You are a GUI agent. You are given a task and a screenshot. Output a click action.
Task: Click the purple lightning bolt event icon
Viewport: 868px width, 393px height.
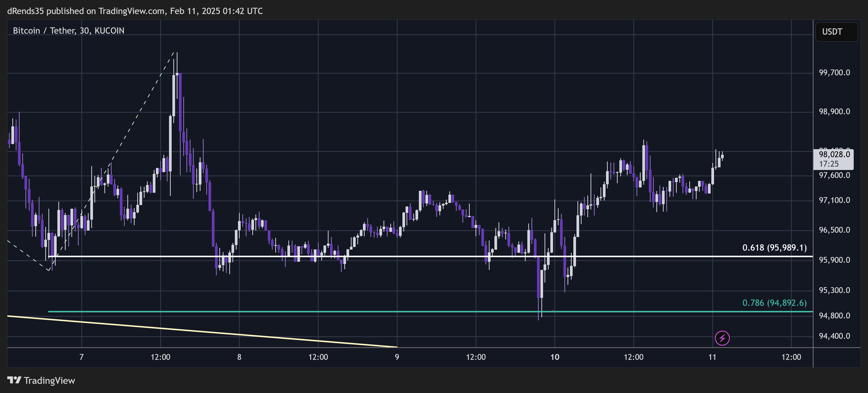pos(722,338)
